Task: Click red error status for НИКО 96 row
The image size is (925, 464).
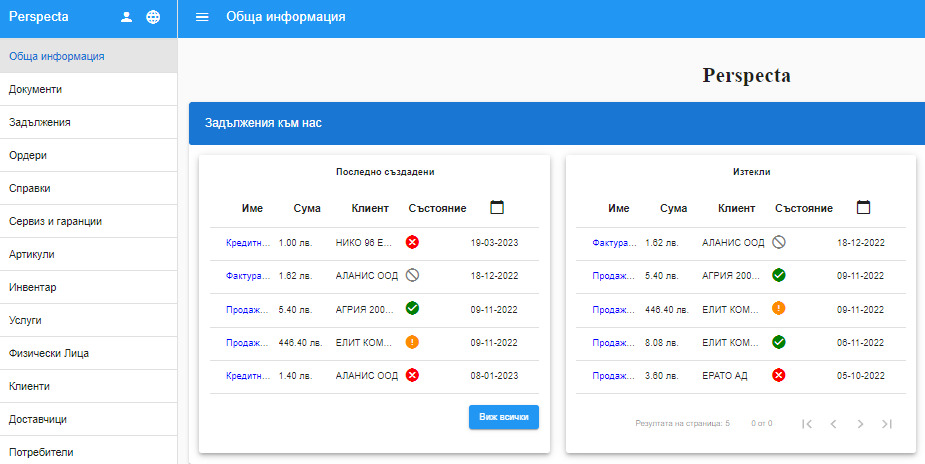Action: 412,242
